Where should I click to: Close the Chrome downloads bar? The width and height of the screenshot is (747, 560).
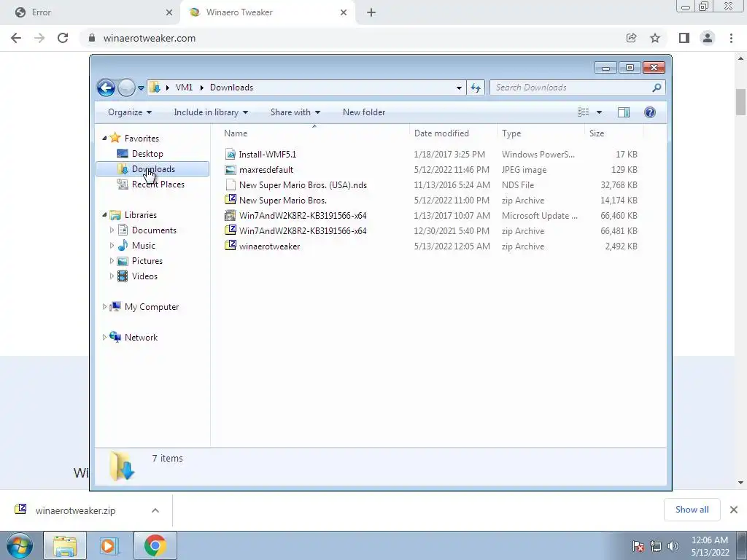pos(734,510)
